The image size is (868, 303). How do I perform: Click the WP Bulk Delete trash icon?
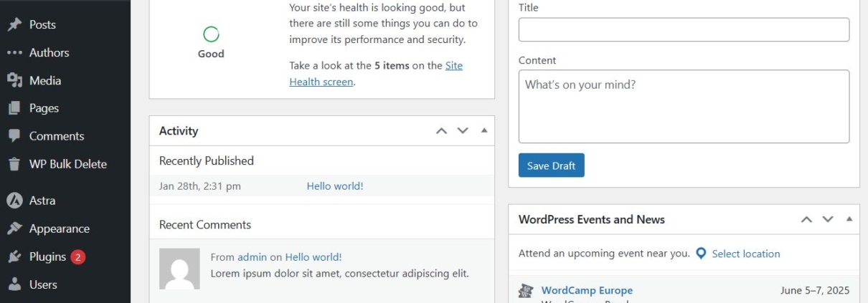click(14, 164)
